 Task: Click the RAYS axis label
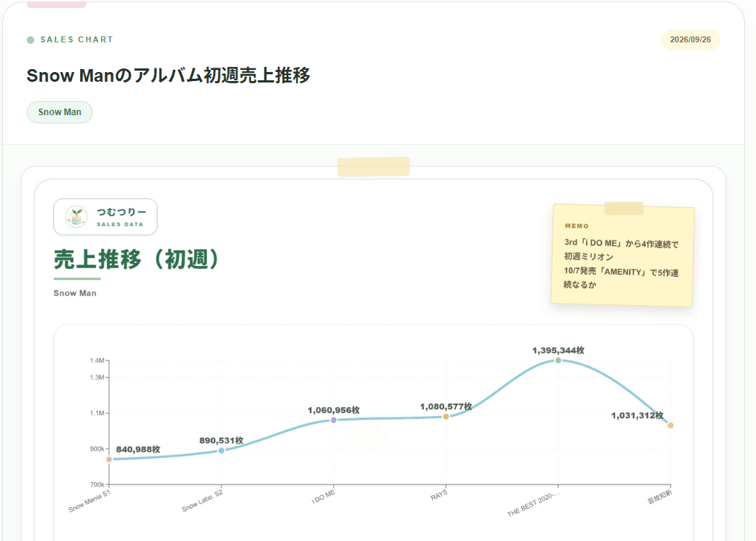pos(439,495)
